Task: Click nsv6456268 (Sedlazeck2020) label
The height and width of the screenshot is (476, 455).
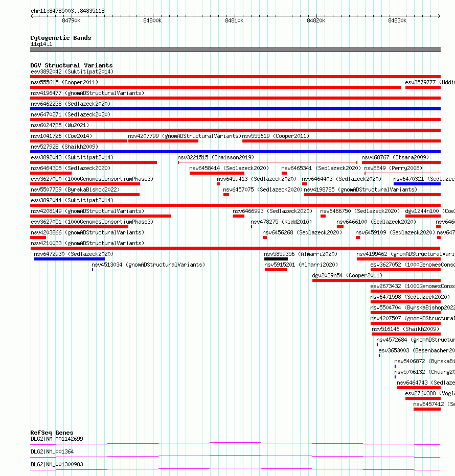Action: tap(302, 232)
